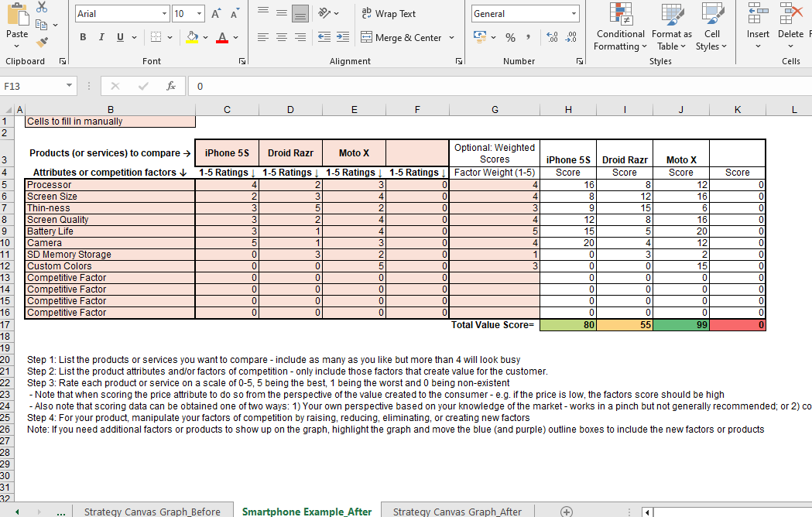Apply yellow Fill Color bucket
812x517 pixels.
click(192, 37)
